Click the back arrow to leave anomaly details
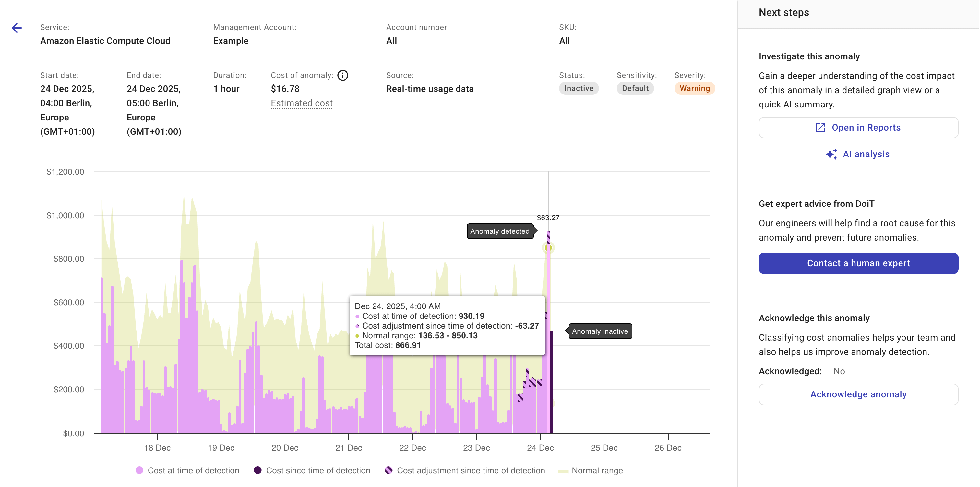This screenshot has height=487, width=980. point(17,28)
